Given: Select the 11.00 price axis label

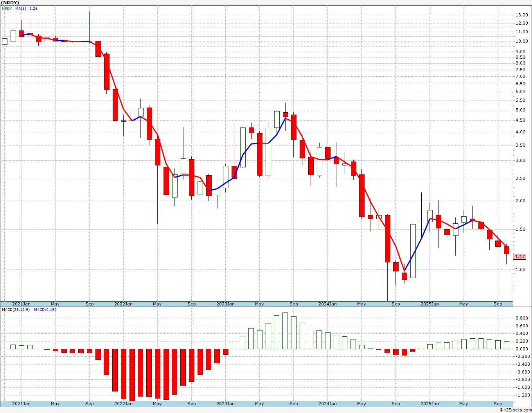Looking at the screenshot, I should coord(521,32).
